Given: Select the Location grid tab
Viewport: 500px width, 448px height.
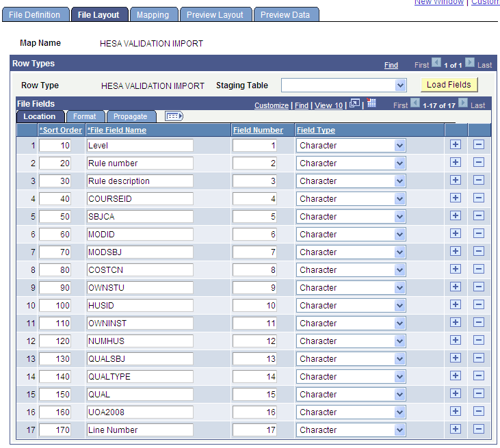Looking at the screenshot, I should point(40,116).
